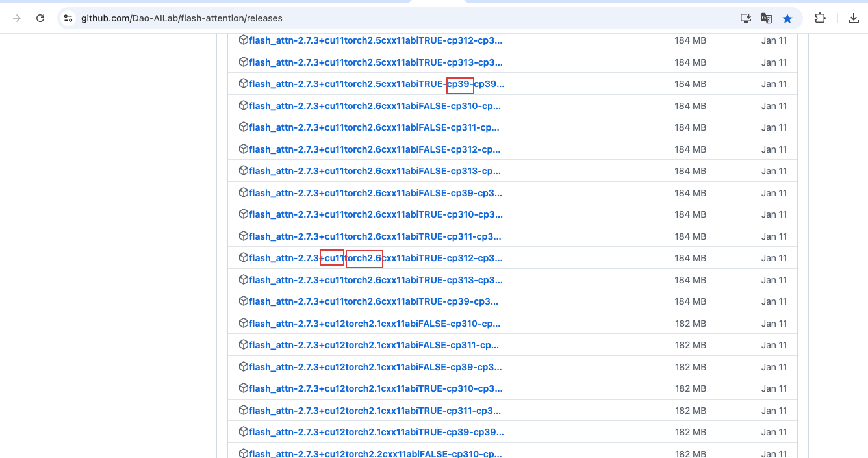This screenshot has height=458, width=868.
Task: Click package icon of cu12torch2.1 TRUE-cp310 file
Action: 244,388
